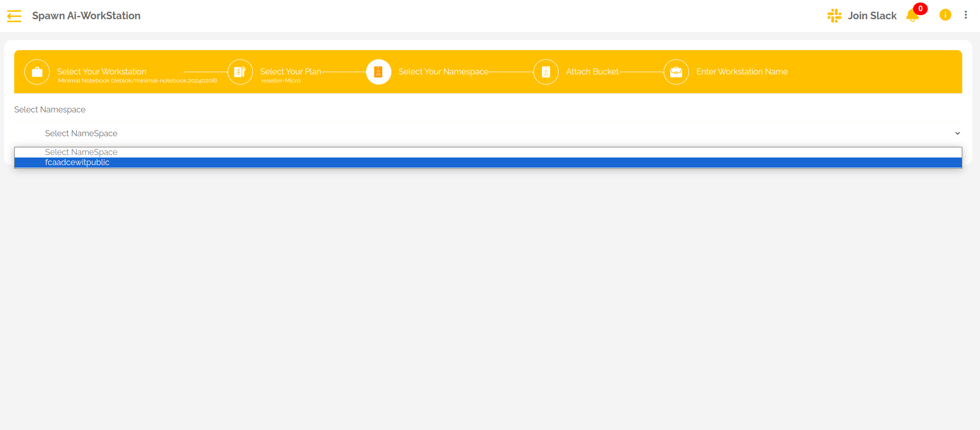980x430 pixels.
Task: Choose fcaadcewitpublic from the namespace list
Action: coord(77,163)
